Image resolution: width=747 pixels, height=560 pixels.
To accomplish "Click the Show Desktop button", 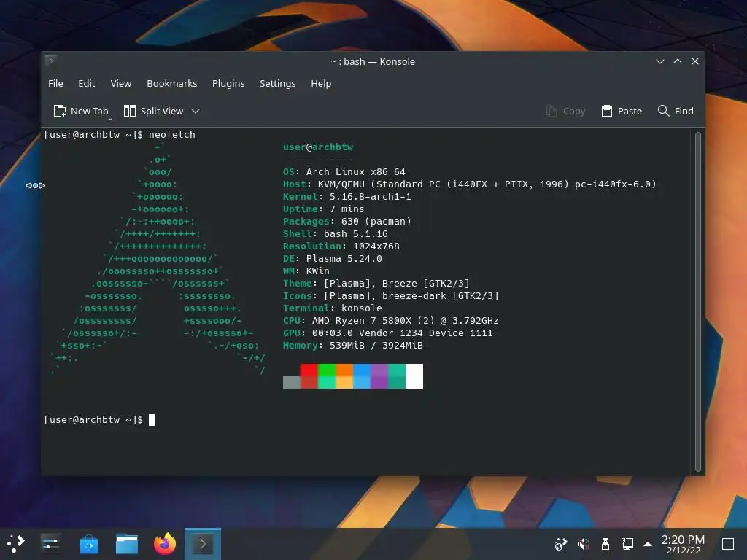I will click(727, 544).
